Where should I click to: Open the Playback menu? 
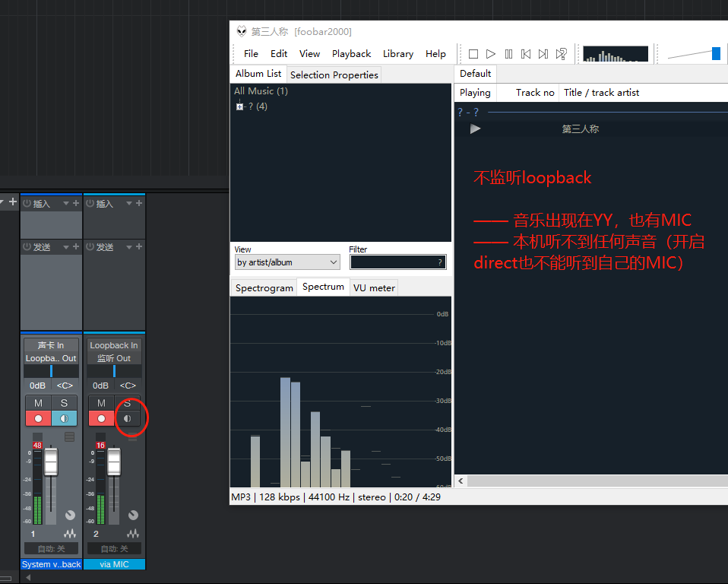coord(351,54)
